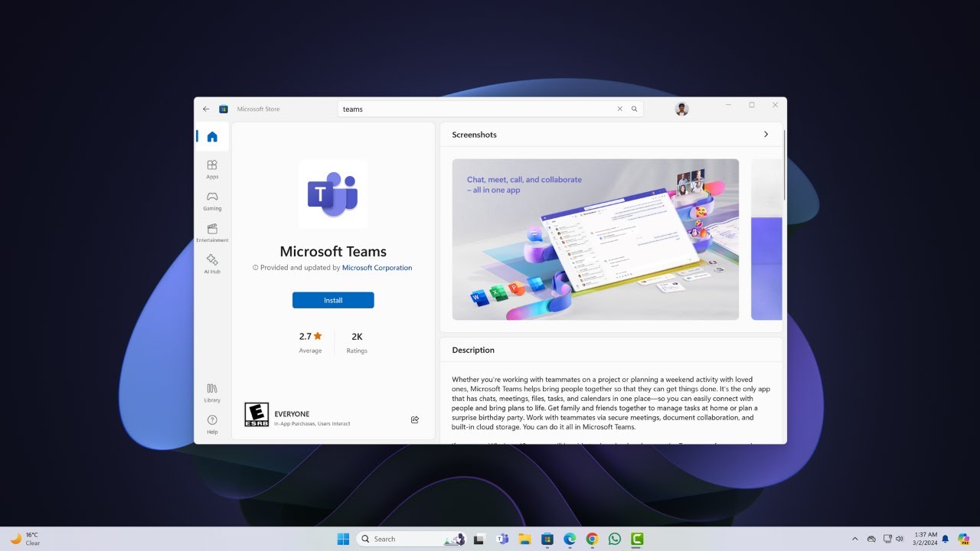Go to the Home section in sidebar

[x=212, y=137]
